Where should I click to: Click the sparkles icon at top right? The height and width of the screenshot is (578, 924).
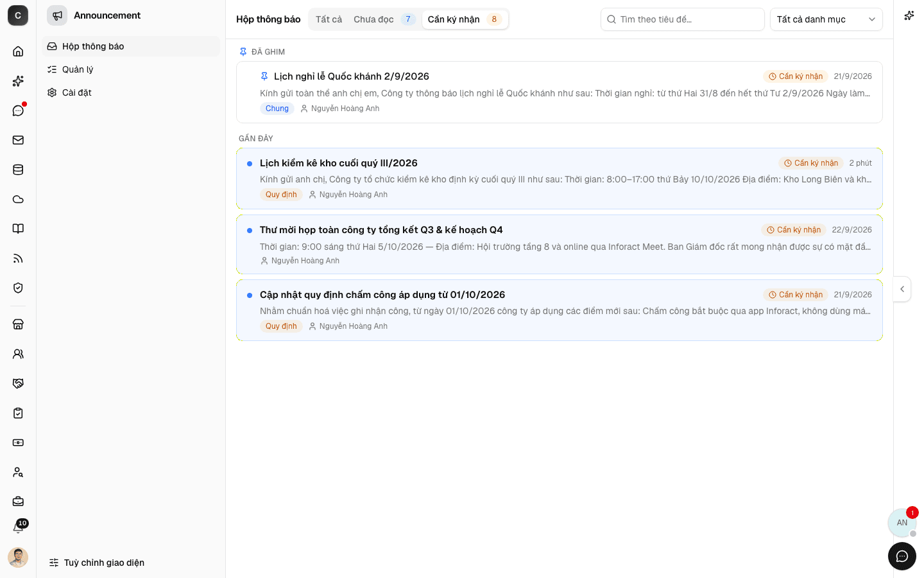(909, 15)
